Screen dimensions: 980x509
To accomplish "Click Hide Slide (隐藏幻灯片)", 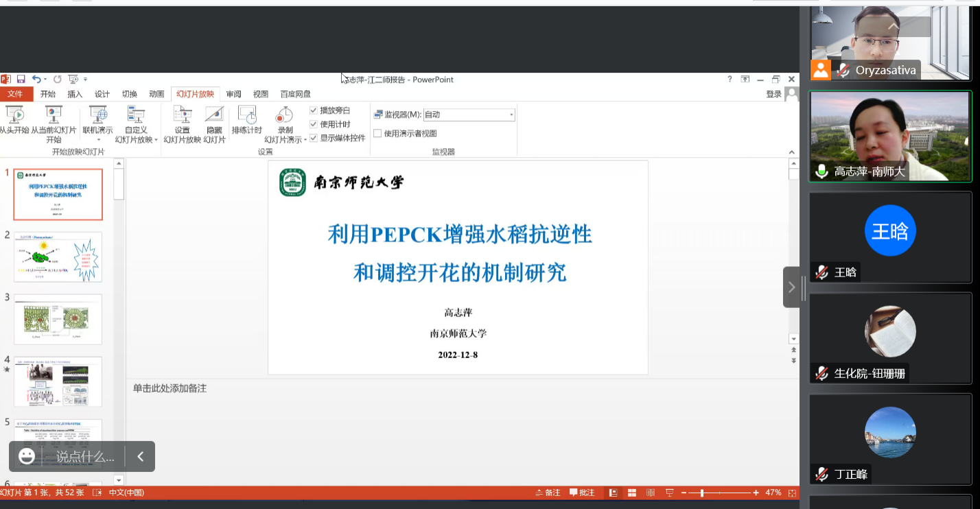I will click(214, 124).
